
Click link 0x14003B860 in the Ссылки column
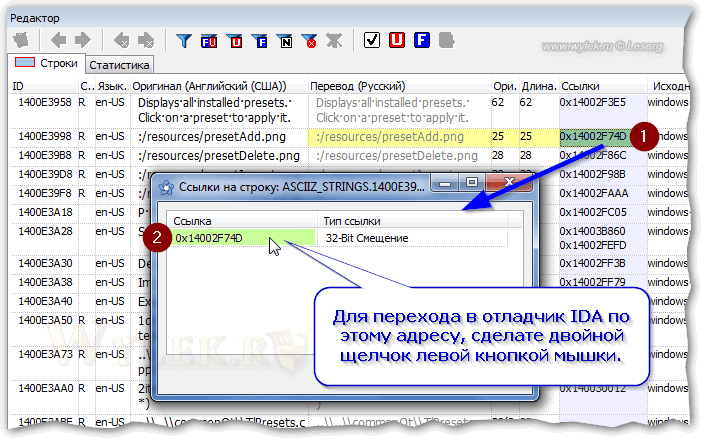[592, 231]
